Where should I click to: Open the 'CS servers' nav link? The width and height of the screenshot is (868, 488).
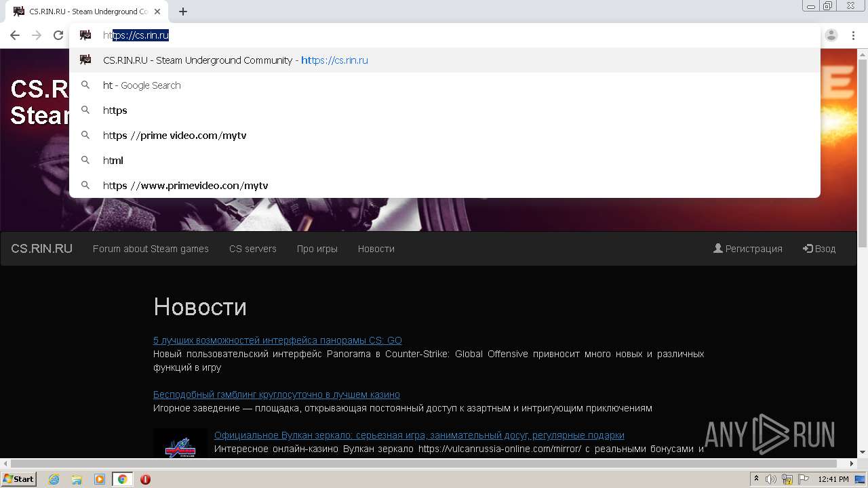(253, 249)
